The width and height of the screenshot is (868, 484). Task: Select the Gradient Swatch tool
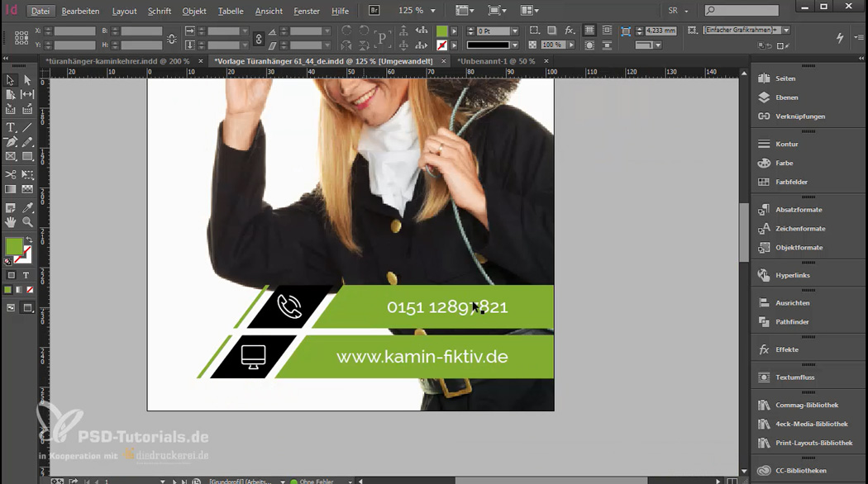[10, 189]
